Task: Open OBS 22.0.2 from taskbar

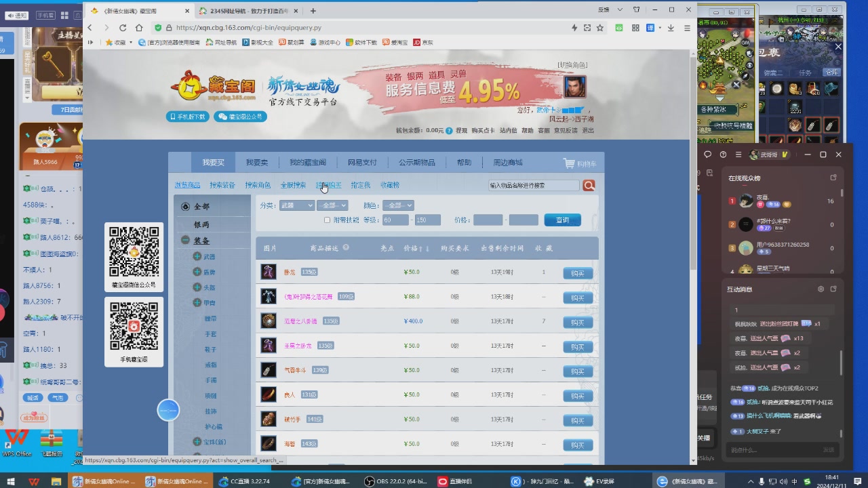Action: [395, 481]
